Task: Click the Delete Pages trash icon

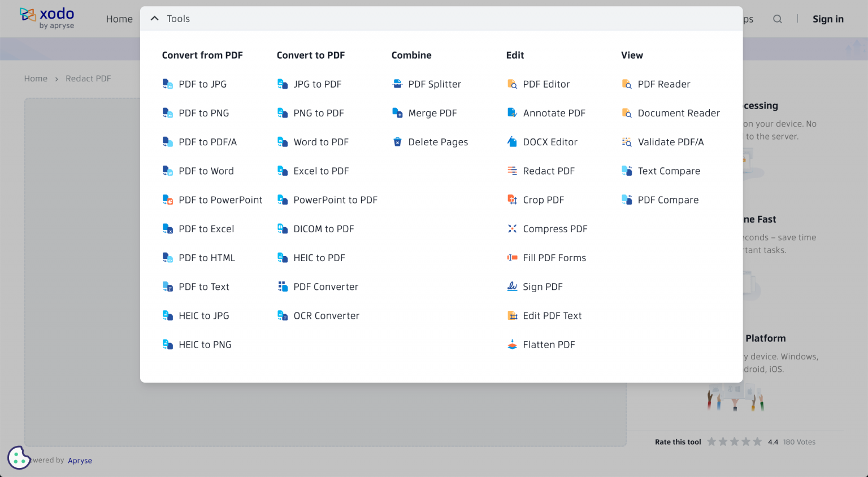Action: [x=397, y=142]
